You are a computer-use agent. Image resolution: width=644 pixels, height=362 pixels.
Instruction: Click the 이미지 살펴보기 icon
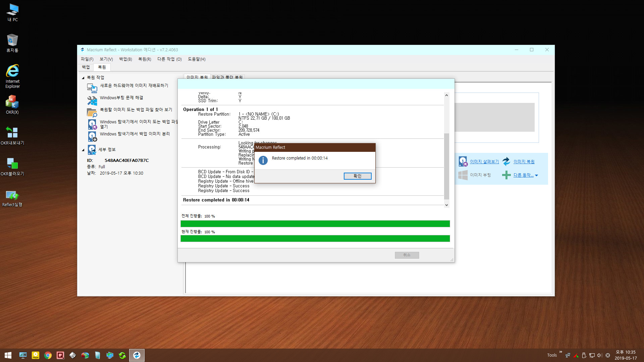point(463,162)
